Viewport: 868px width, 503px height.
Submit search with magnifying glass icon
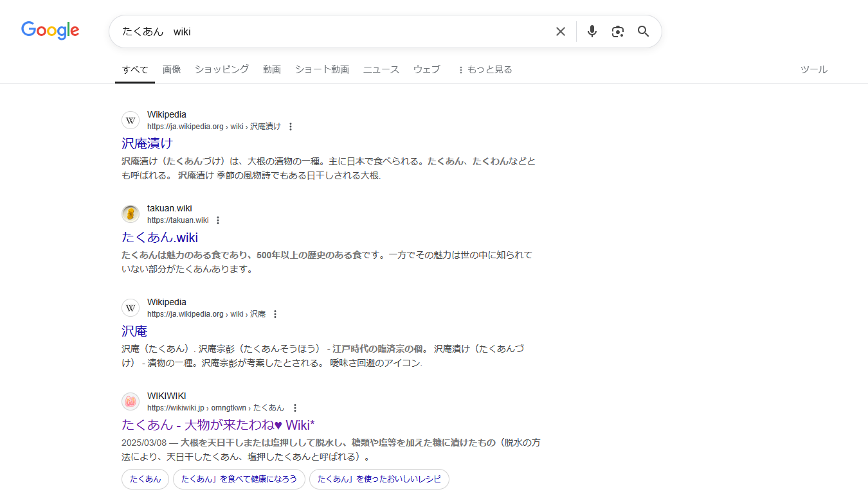pos(644,31)
